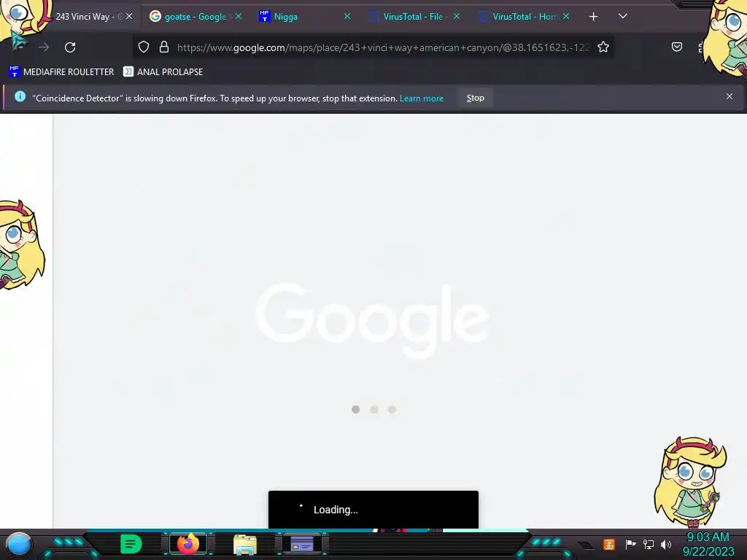Click the clock showing 9:03 AM
The image size is (747, 560).
(x=708, y=537)
